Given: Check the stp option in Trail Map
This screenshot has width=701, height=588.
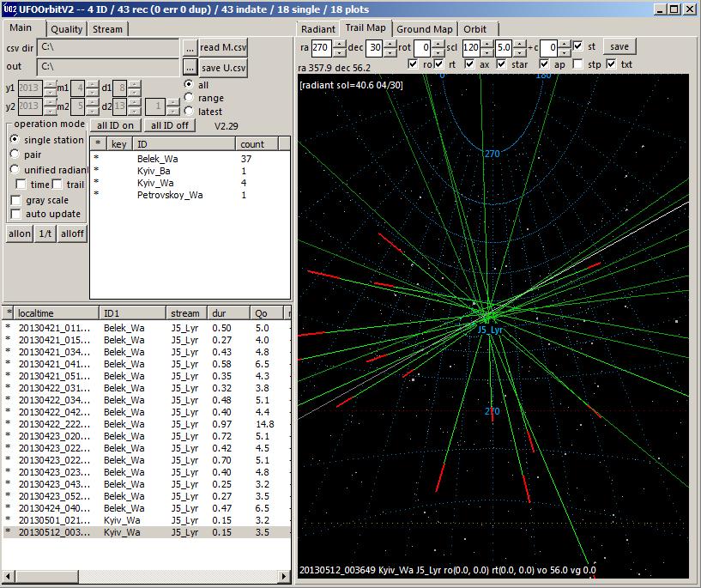Looking at the screenshot, I should coord(578,64).
